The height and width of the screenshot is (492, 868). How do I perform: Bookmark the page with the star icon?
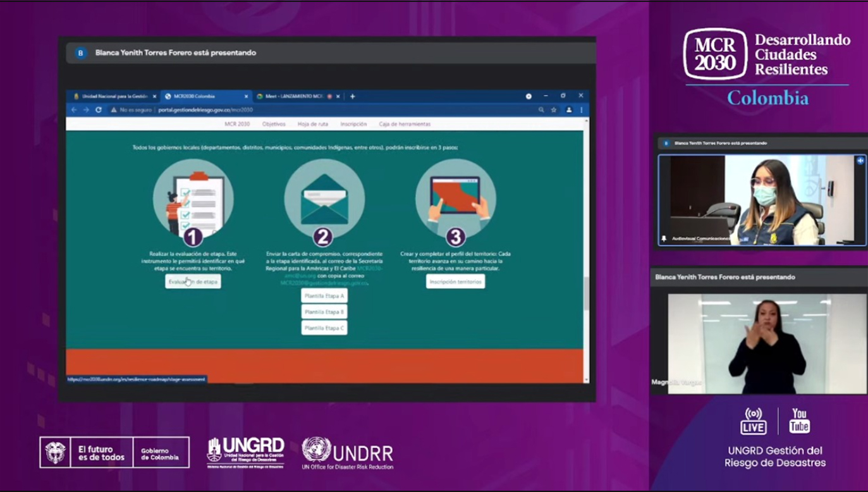554,110
